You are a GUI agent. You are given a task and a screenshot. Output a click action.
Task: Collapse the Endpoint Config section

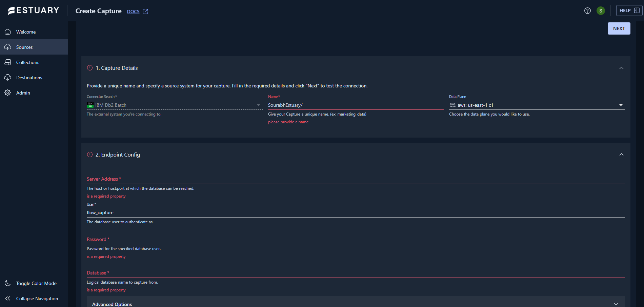pos(621,155)
